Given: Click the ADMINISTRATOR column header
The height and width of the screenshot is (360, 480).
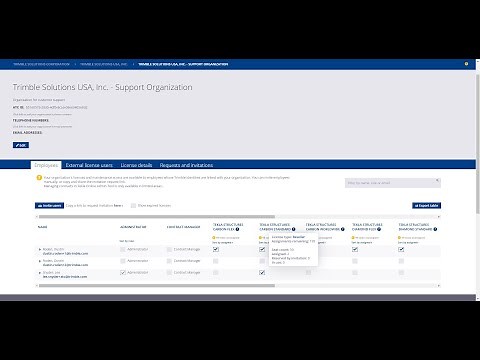Looking at the screenshot, I should [x=133, y=227].
